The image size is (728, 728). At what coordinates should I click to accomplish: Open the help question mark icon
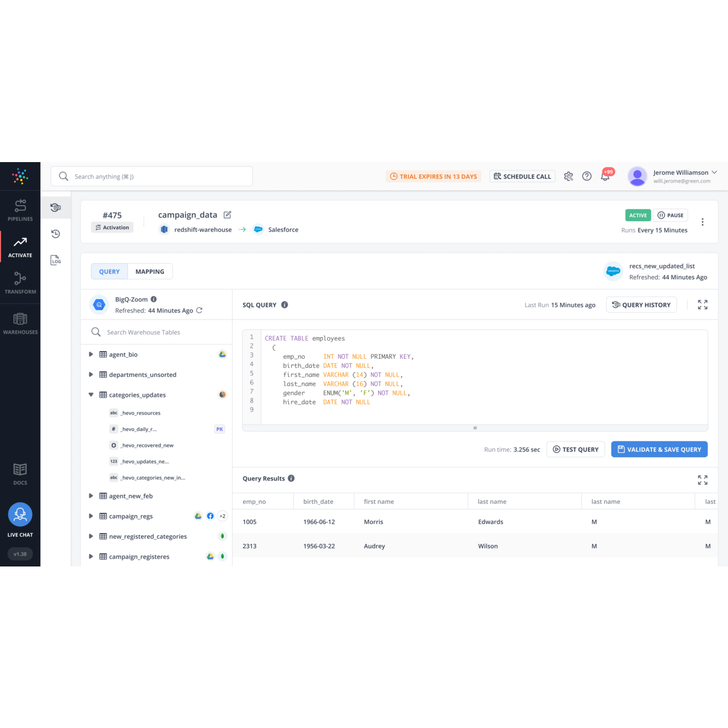point(587,176)
